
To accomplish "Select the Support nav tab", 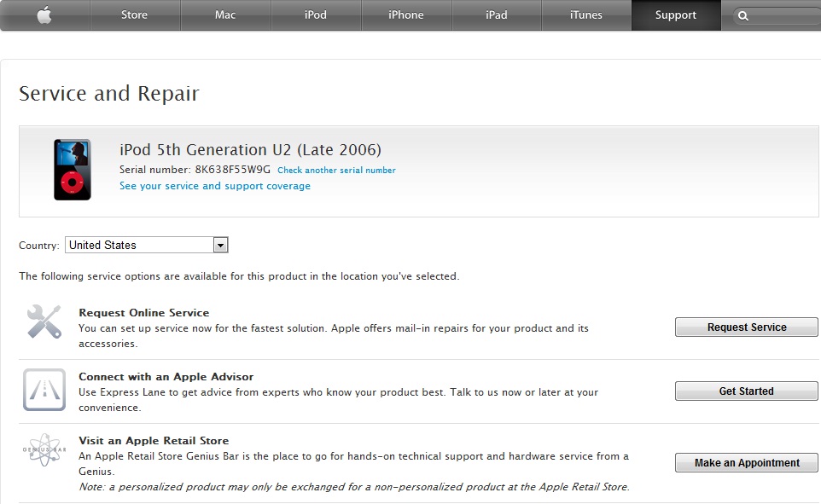I will coord(676,15).
